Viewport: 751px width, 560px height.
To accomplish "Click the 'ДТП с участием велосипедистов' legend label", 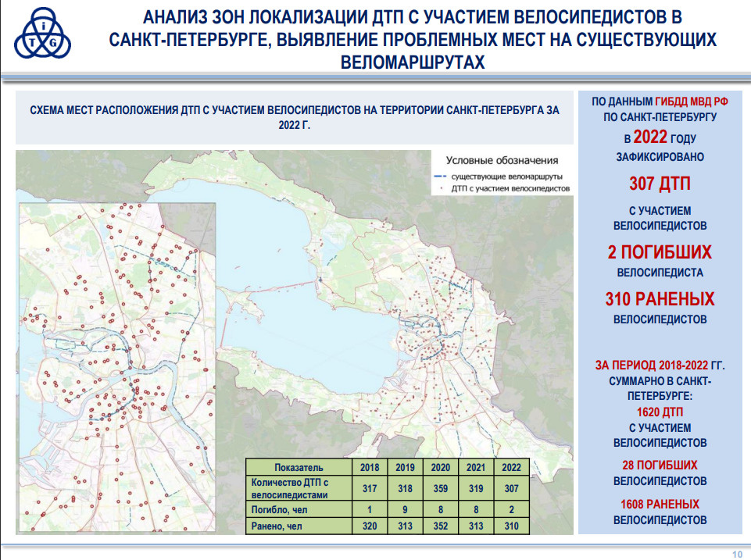I will click(511, 189).
